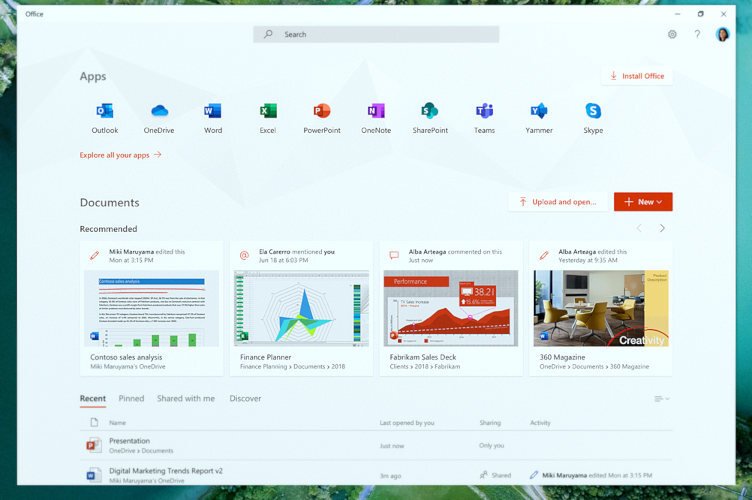Viewport: 752px width, 500px height.
Task: Show previous recommended documents
Action: coord(639,228)
